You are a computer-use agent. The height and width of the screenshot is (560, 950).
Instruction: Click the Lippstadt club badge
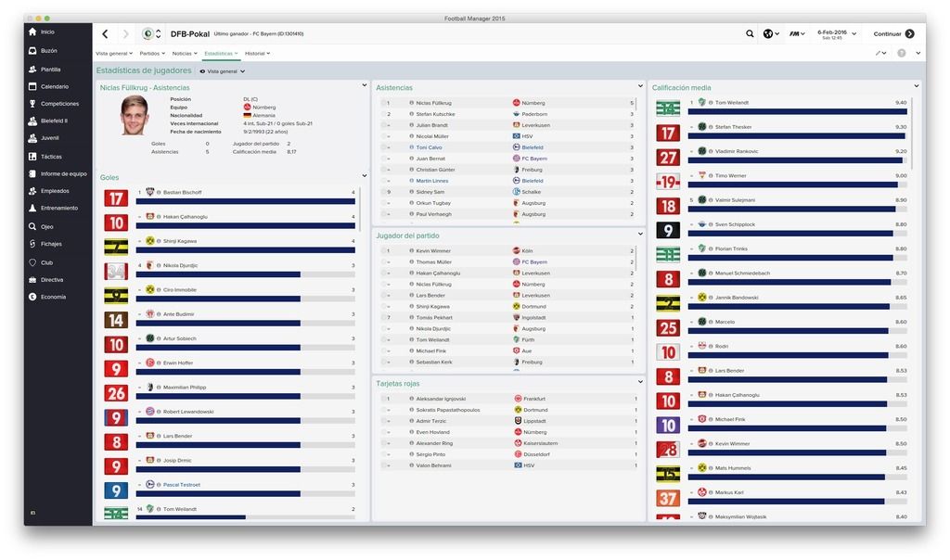(518, 421)
